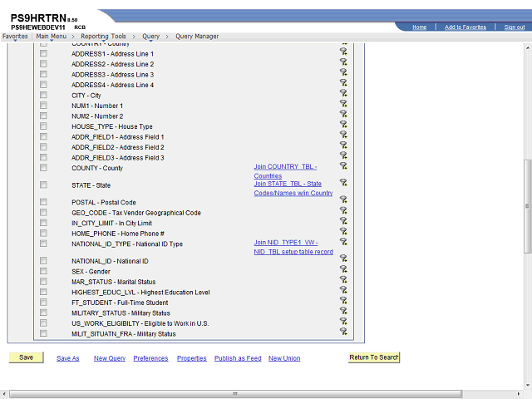
Task: Click filter icon for HOUSE_TYPE row
Action: pos(343,124)
